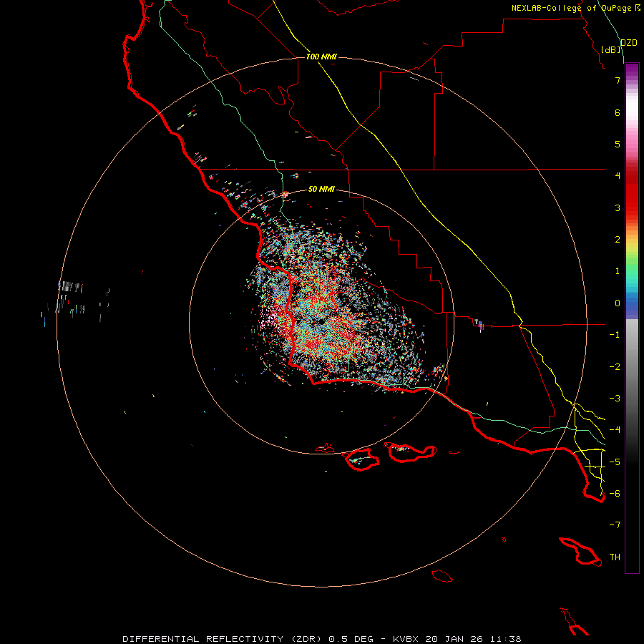Screen dimensions: 644x644
Task: Click DIFFERENTIAL REFLECTIVITY in the caption
Action: point(203,639)
